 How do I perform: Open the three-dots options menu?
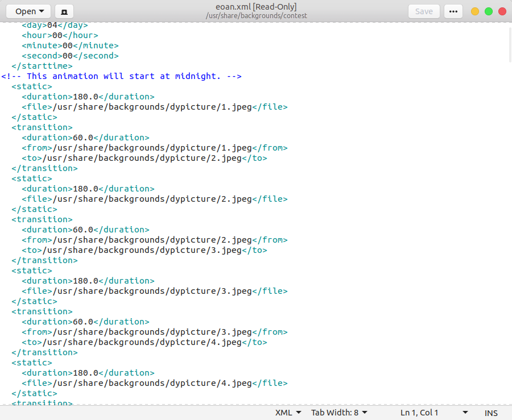pyautogui.click(x=453, y=11)
